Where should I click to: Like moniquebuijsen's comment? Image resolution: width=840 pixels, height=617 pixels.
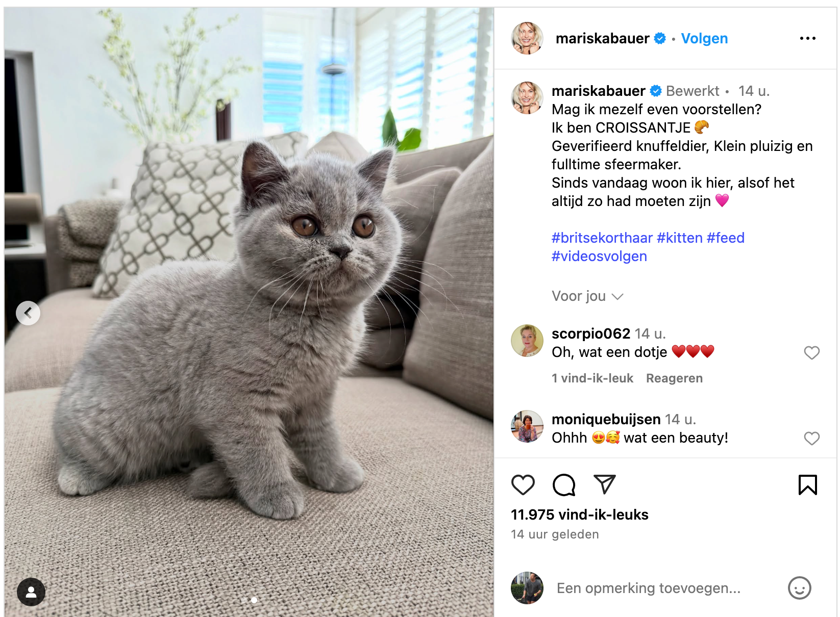812,438
